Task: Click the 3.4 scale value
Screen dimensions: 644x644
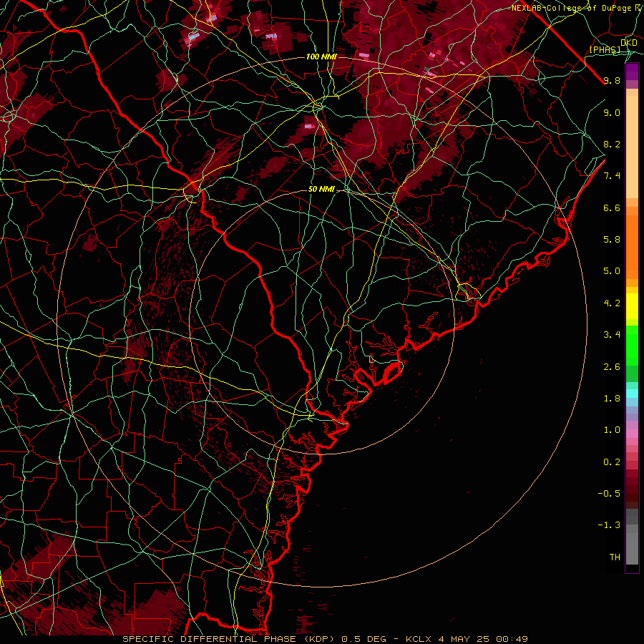Action: [x=612, y=335]
